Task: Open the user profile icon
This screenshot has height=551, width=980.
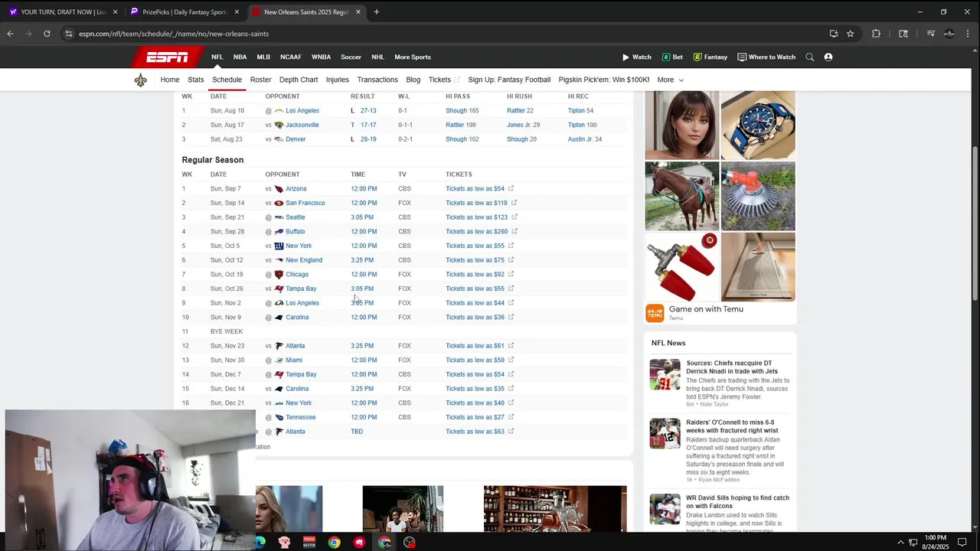Action: [x=828, y=57]
